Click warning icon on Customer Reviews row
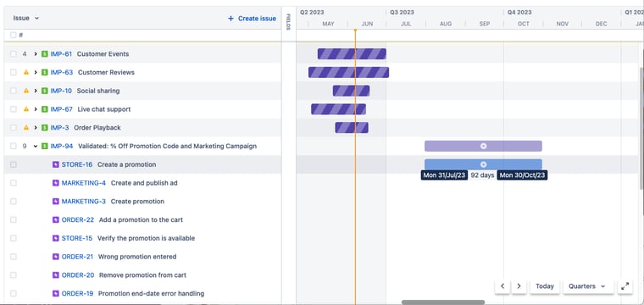The width and height of the screenshot is (644, 305). click(x=26, y=72)
